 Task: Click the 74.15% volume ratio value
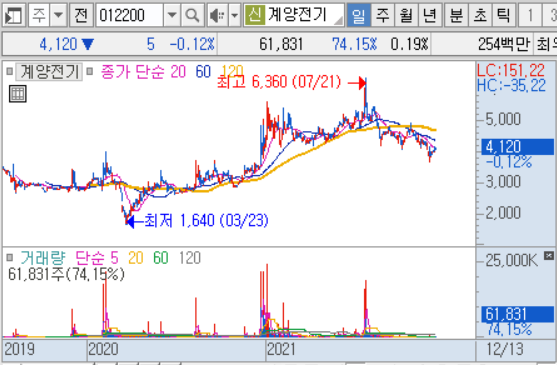tap(354, 44)
